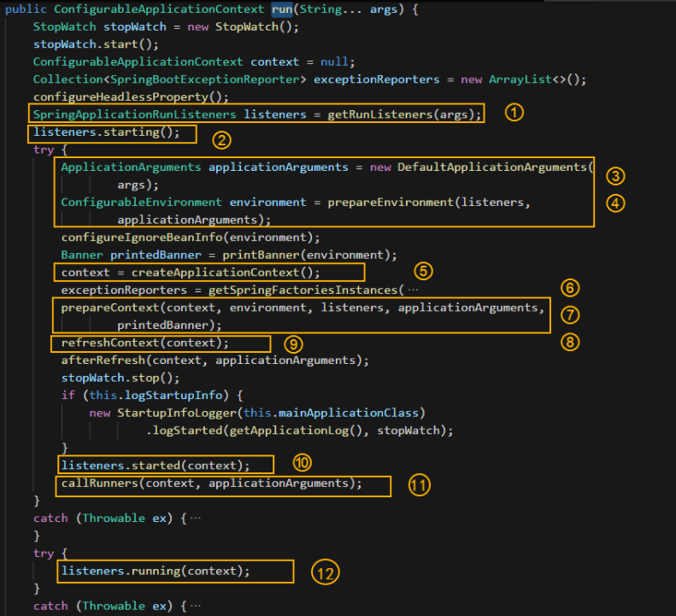Click stopWatch.start() statement
Screen dimensions: 676x616
coord(96,44)
